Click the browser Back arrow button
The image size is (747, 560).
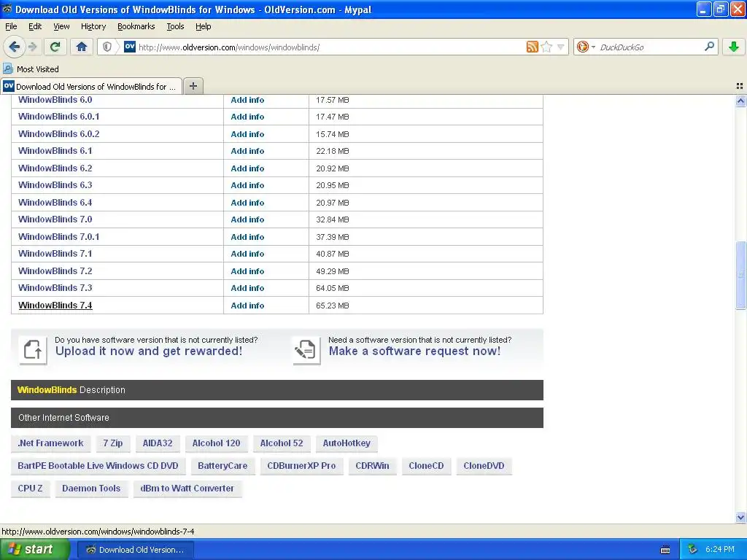point(14,47)
